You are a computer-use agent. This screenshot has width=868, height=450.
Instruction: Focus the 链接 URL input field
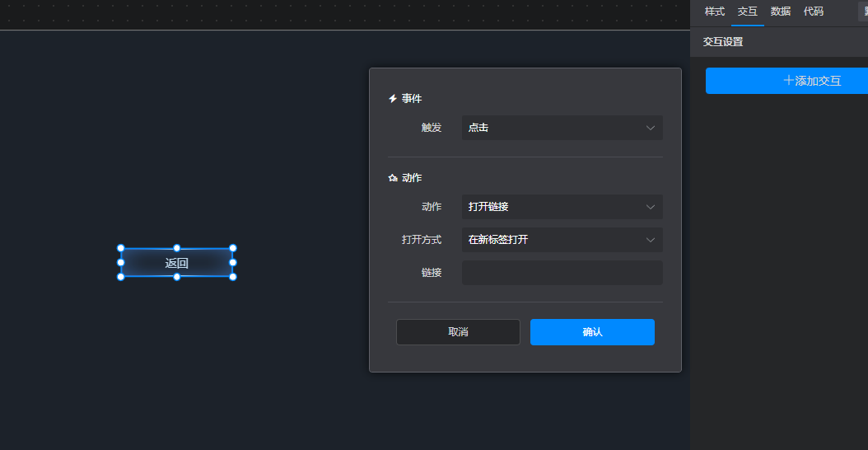[x=562, y=273]
